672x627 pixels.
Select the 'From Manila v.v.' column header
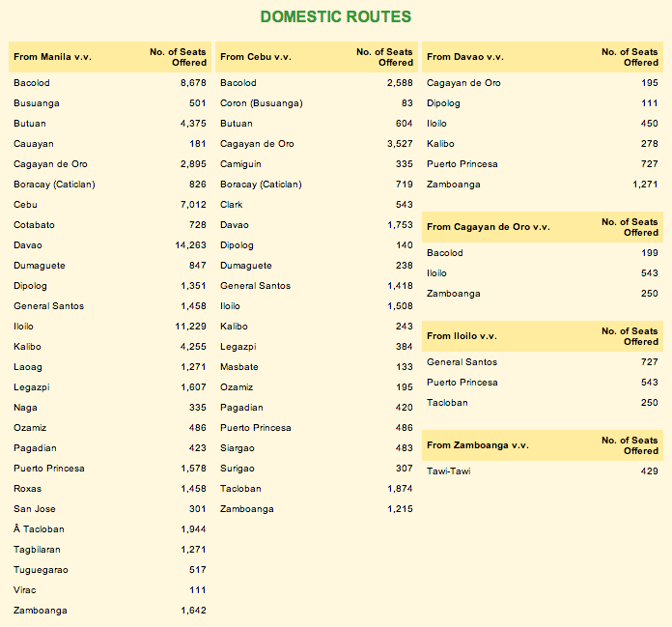tap(53, 57)
